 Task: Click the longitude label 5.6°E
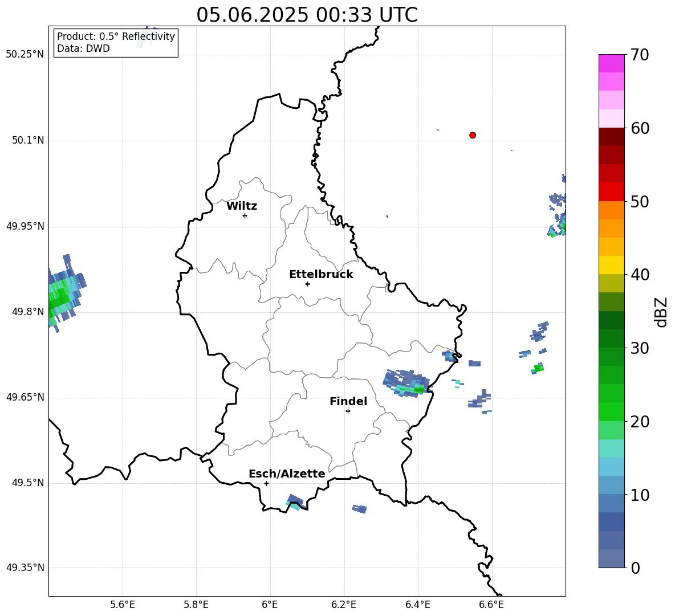pos(123,605)
